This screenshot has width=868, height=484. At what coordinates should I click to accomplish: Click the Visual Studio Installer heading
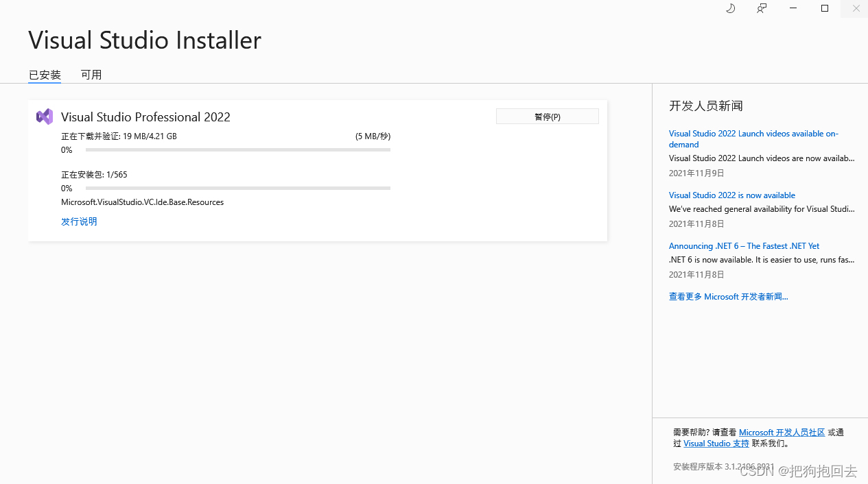tap(145, 40)
